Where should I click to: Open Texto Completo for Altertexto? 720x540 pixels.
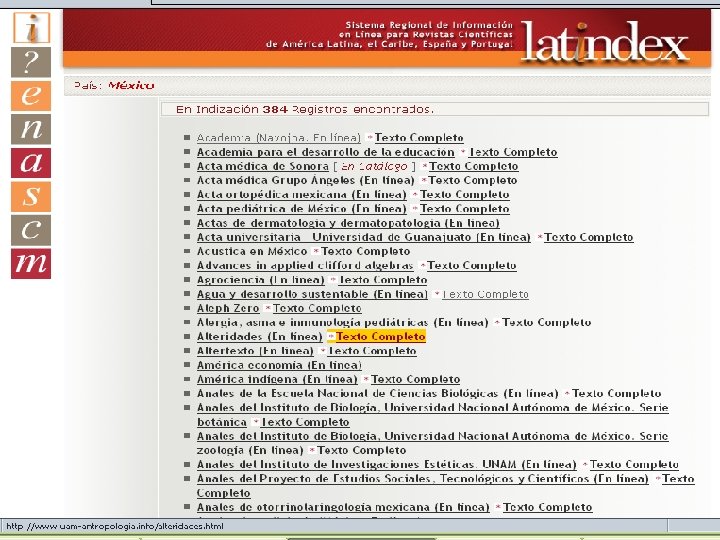point(372,351)
